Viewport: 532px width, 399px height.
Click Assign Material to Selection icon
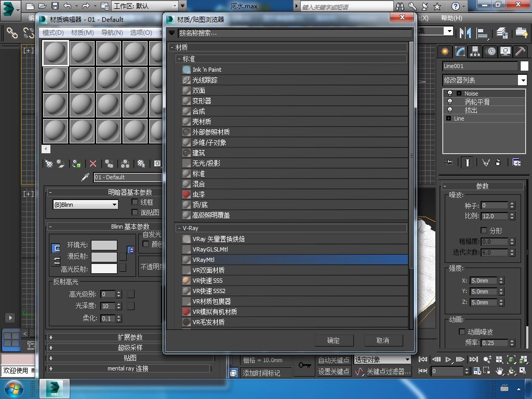(77, 164)
